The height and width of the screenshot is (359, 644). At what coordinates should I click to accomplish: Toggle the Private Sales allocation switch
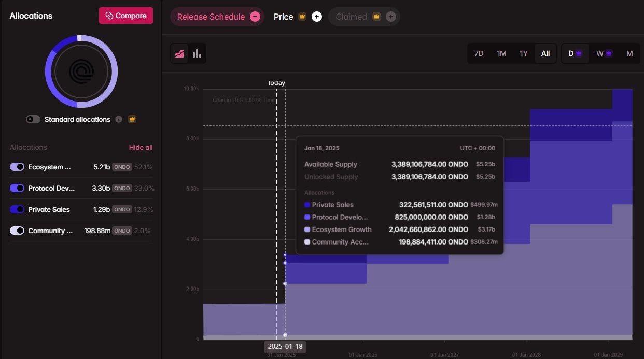click(17, 209)
